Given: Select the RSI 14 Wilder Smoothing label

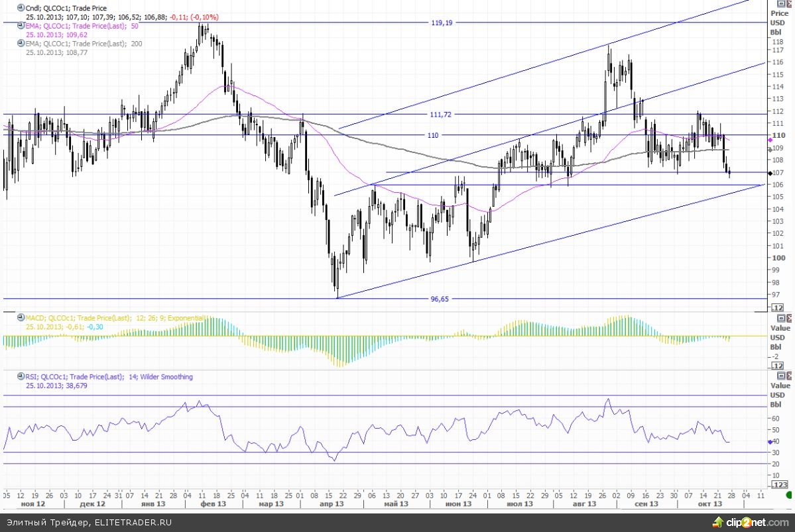Looking at the screenshot, I should click(109, 377).
